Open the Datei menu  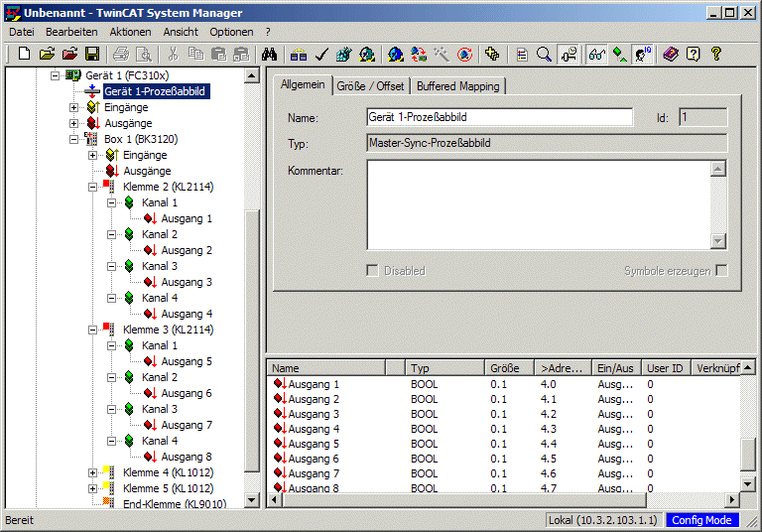22,32
